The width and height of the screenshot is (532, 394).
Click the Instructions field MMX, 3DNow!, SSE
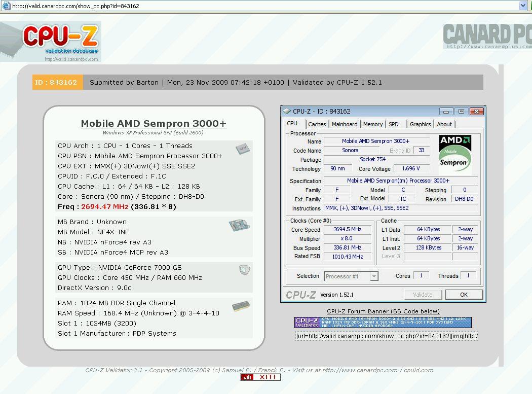tap(401, 208)
